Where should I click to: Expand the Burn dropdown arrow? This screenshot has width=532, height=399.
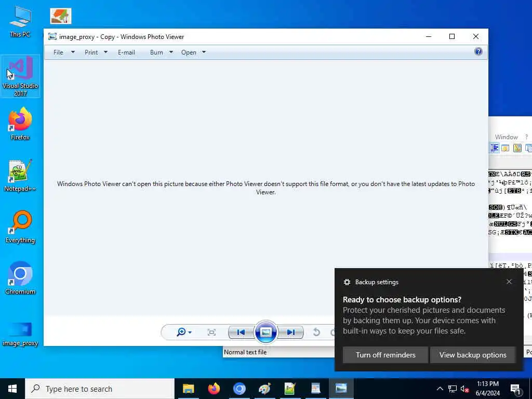[x=171, y=52]
